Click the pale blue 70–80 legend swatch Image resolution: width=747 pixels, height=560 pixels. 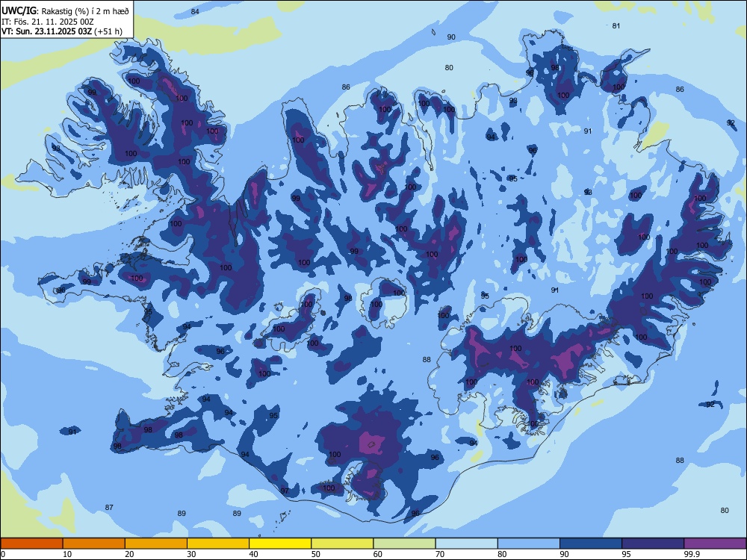(466, 544)
